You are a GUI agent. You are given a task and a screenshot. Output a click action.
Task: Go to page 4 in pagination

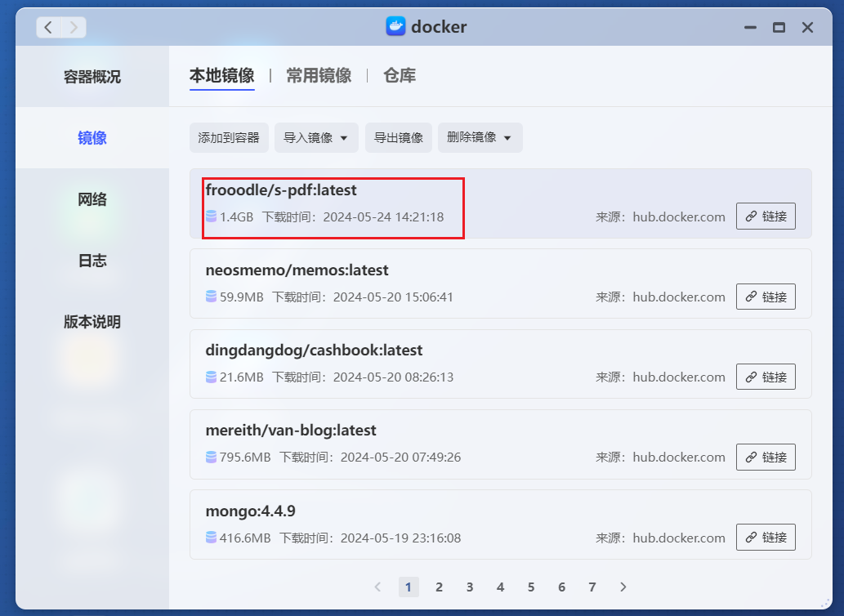tap(500, 587)
